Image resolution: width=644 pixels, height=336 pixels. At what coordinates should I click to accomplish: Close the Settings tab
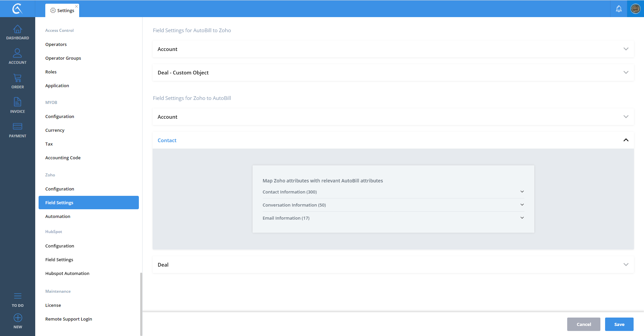76,6
